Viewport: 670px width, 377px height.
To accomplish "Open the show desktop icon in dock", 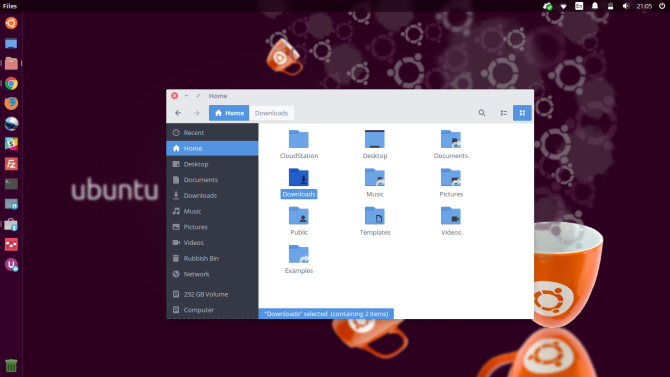I will pyautogui.click(x=11, y=43).
